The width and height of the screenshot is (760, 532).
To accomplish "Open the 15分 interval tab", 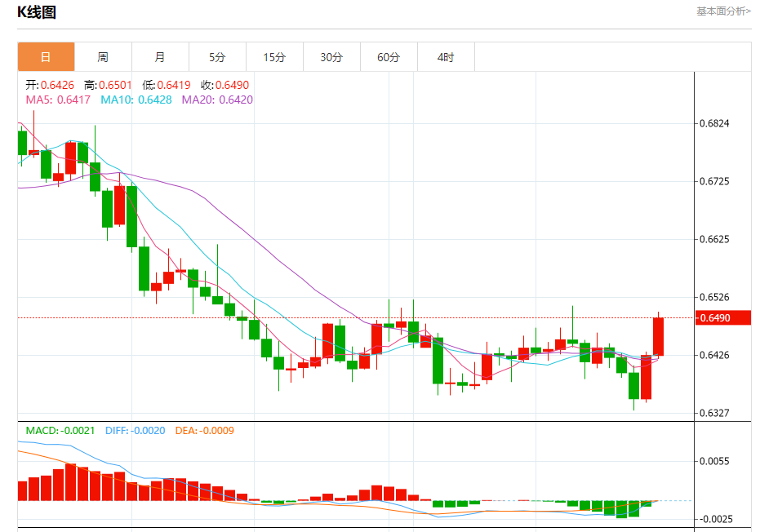I will point(274,57).
